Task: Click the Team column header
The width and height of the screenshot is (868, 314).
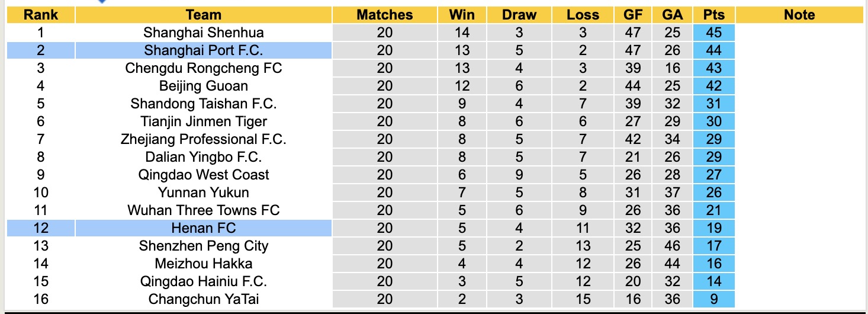Action: pos(203,15)
